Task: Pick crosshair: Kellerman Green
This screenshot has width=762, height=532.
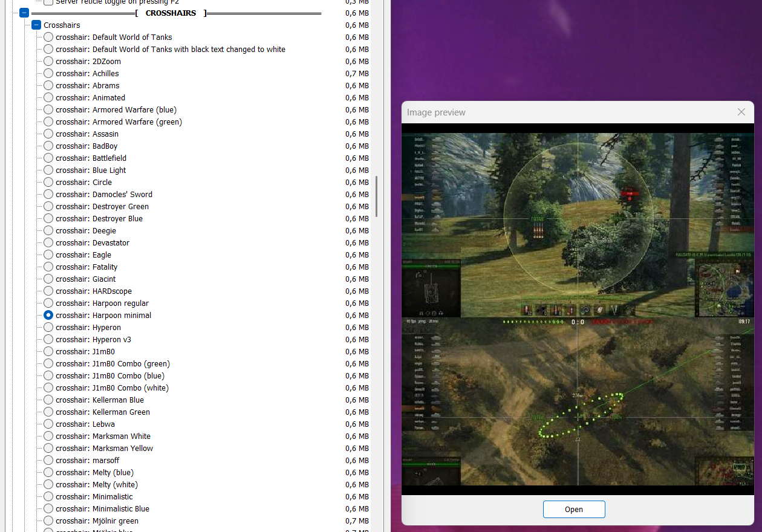Action: point(48,412)
